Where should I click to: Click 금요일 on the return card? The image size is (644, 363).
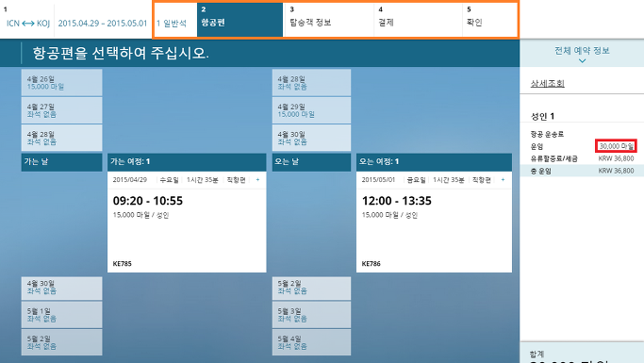[x=416, y=180]
